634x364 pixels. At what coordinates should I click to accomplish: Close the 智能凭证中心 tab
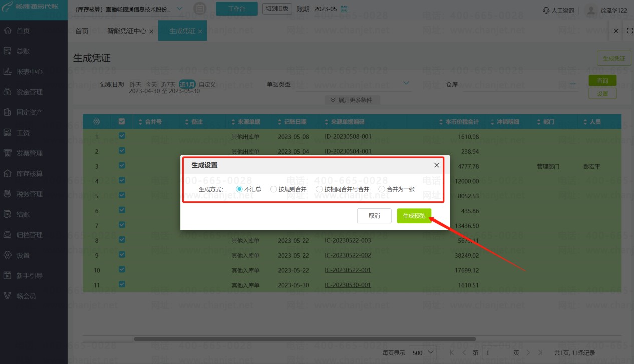coord(151,31)
